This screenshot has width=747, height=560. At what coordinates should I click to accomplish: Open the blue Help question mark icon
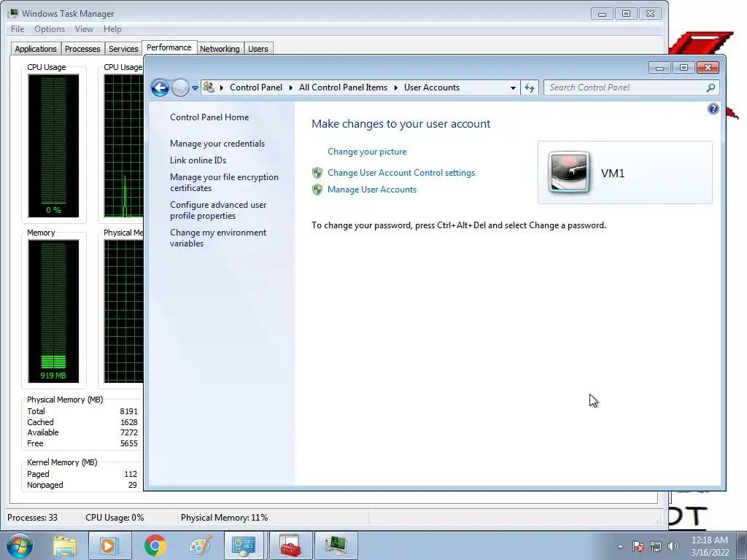[713, 109]
